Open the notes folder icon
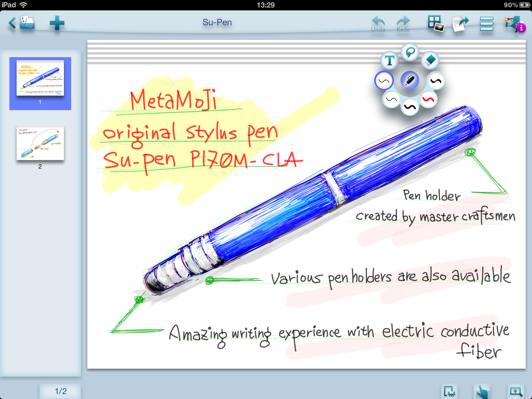Viewport: 532px width, 399px height. pyautogui.click(x=27, y=23)
